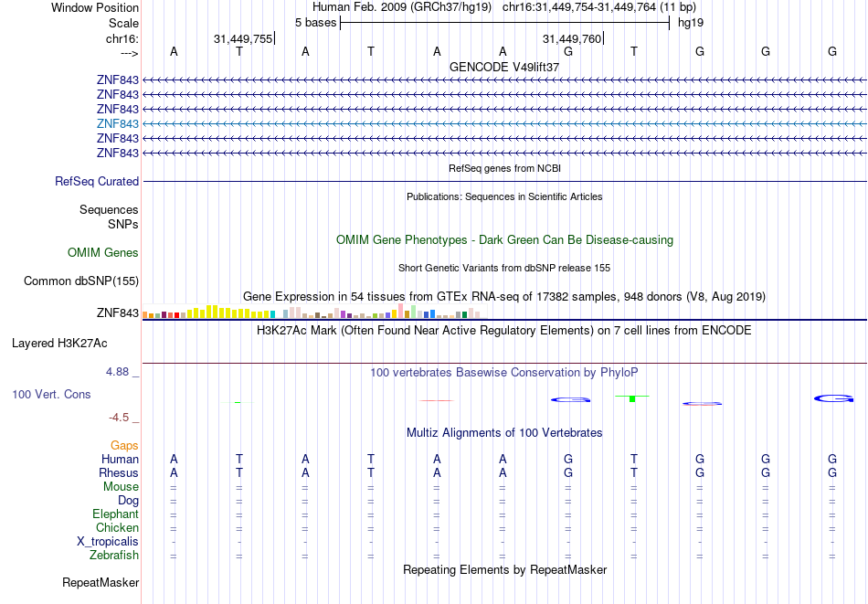The height and width of the screenshot is (604, 868).
Task: Click the Scale label
Action: [124, 23]
